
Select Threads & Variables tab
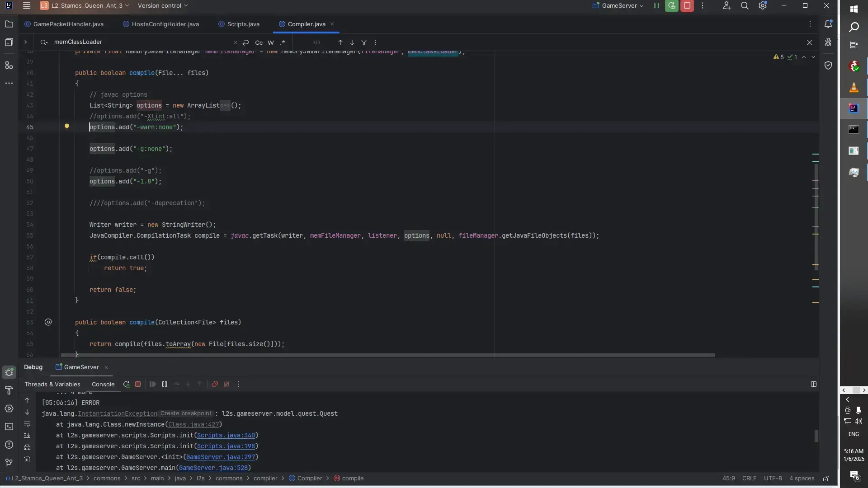click(52, 385)
